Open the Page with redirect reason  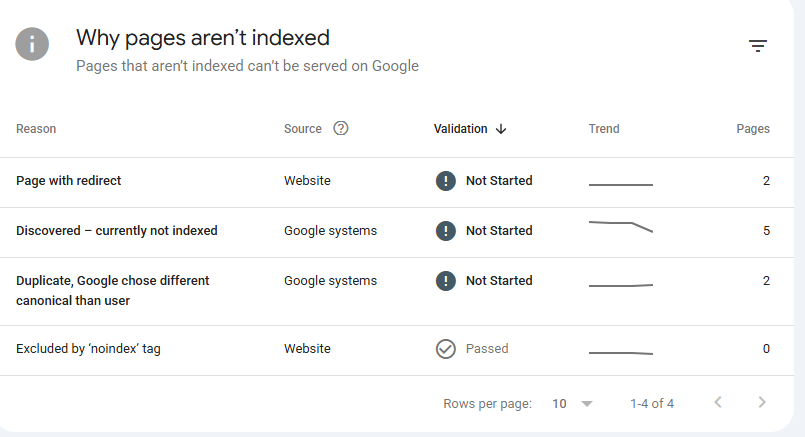pyautogui.click(x=68, y=181)
